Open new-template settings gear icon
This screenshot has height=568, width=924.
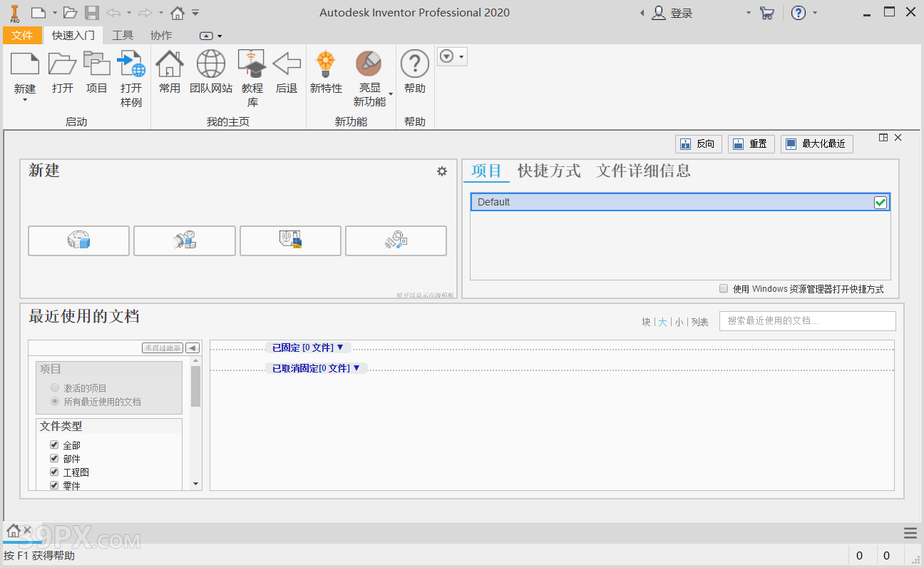click(x=442, y=171)
